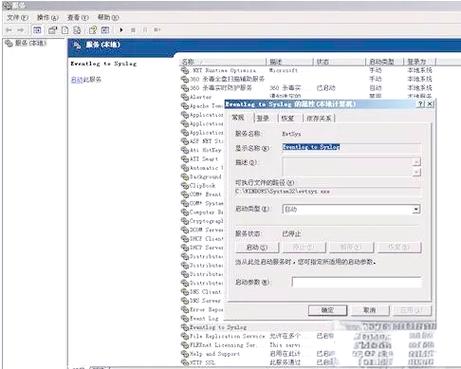The height and width of the screenshot is (369, 461).
Task: Click the gear icon of DNS Server service
Action: pos(185,300)
